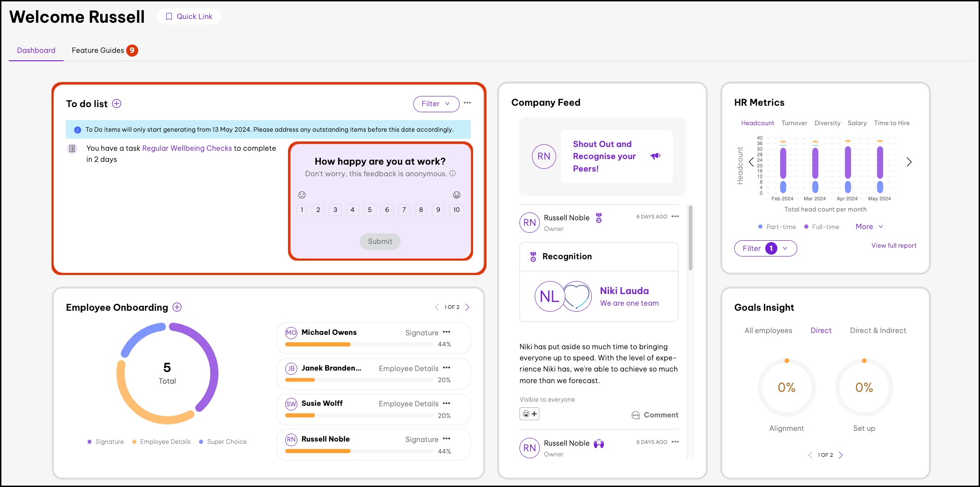
Task: Click the plus icon beside To do list
Action: pos(117,104)
